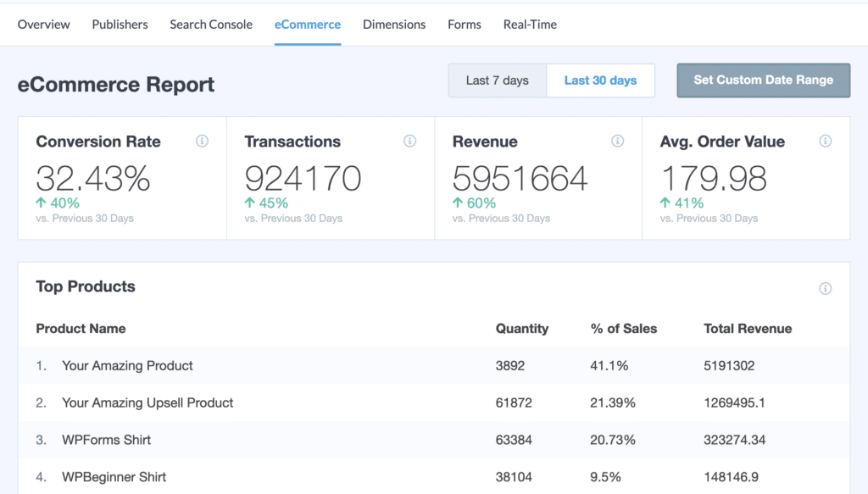Screen dimensions: 868x494
Task: Click the % of Sales column header
Action: [623, 329]
